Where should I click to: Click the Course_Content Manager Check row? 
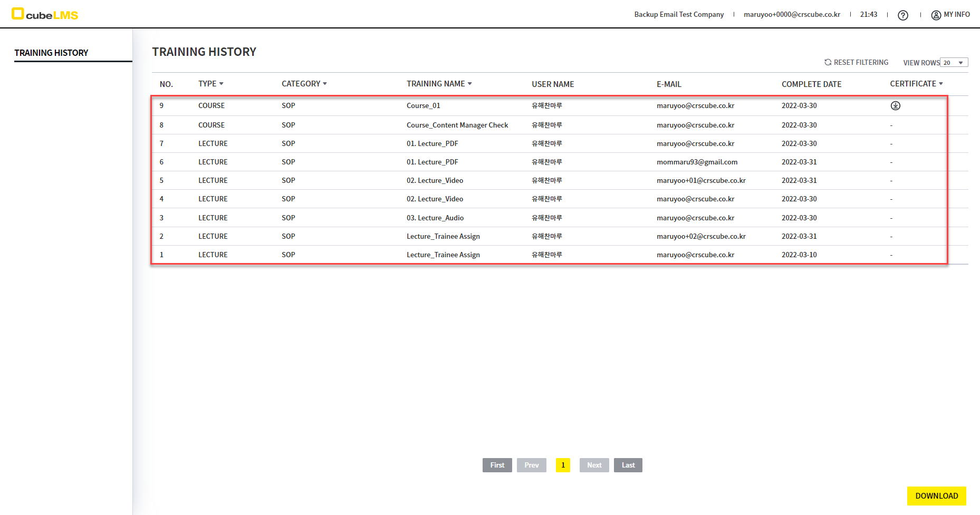(x=457, y=125)
